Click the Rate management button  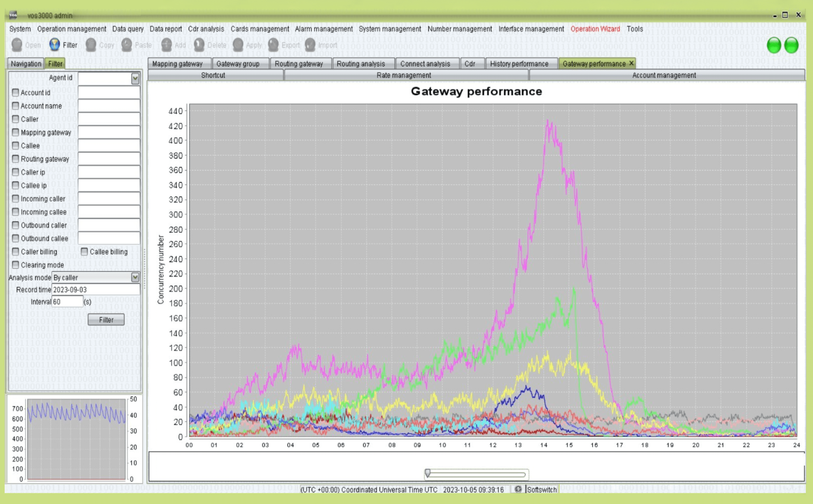[x=406, y=75]
